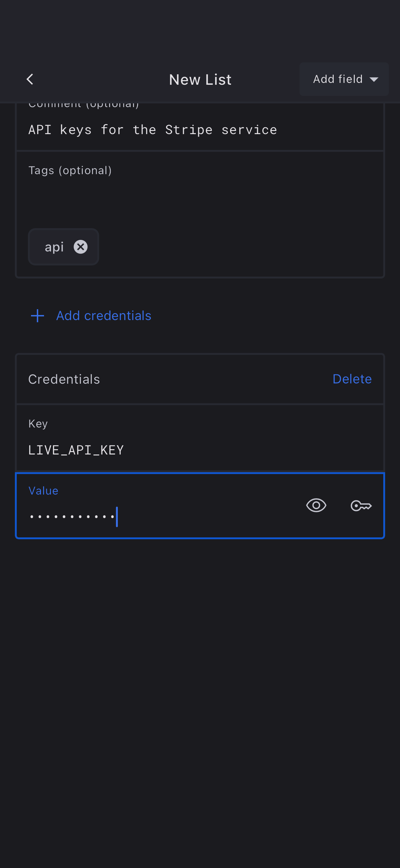Click the Credentials section header text

tap(64, 379)
